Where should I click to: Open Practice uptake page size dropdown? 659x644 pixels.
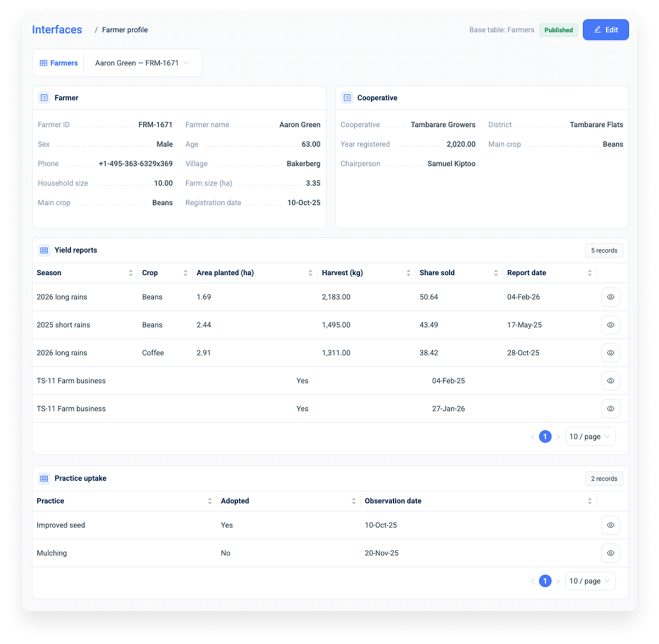pyautogui.click(x=590, y=581)
